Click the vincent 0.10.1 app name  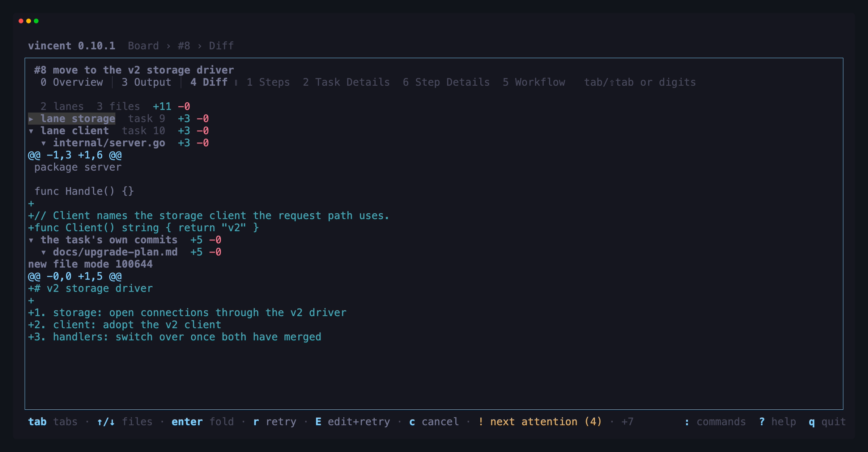coord(72,46)
